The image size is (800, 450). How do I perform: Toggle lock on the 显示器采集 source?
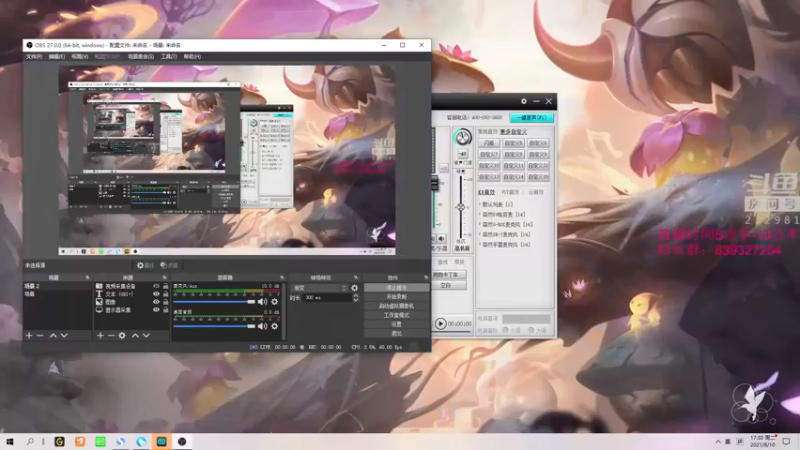point(165,310)
